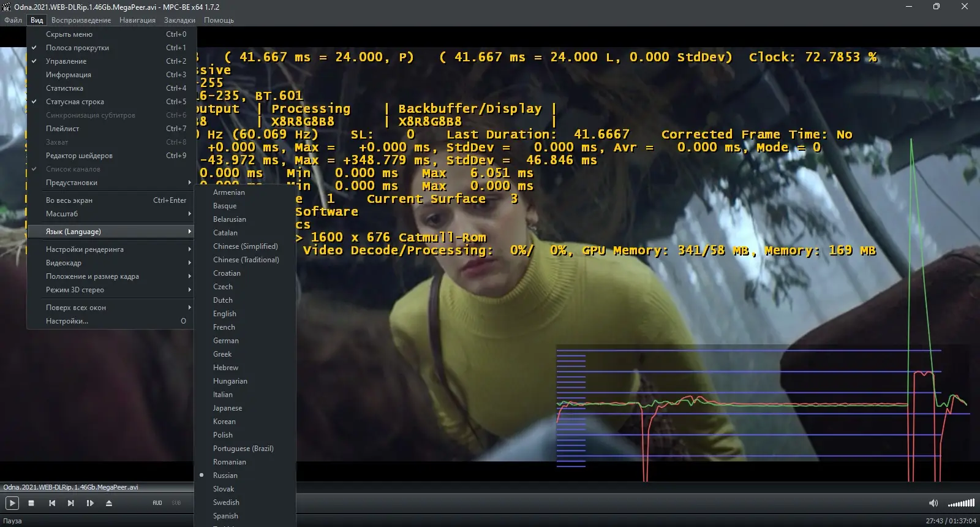Switch interface language to English
The width and height of the screenshot is (980, 527).
(245, 314)
